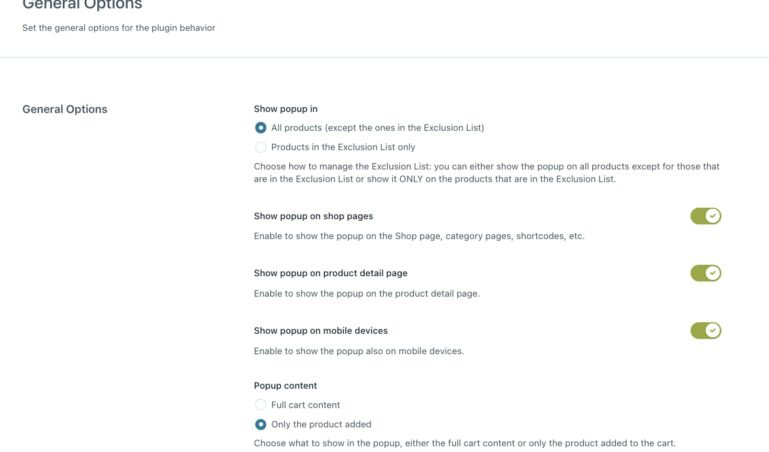This screenshot has height=452, width=769.
Task: Turn off the product detail page popup toggle
Action: coord(705,273)
